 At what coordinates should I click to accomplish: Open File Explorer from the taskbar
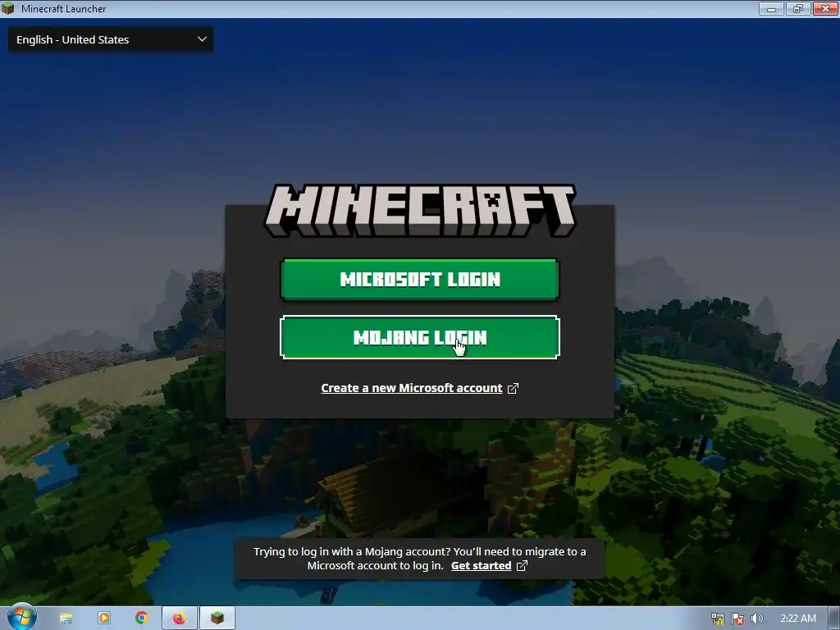pos(66,619)
